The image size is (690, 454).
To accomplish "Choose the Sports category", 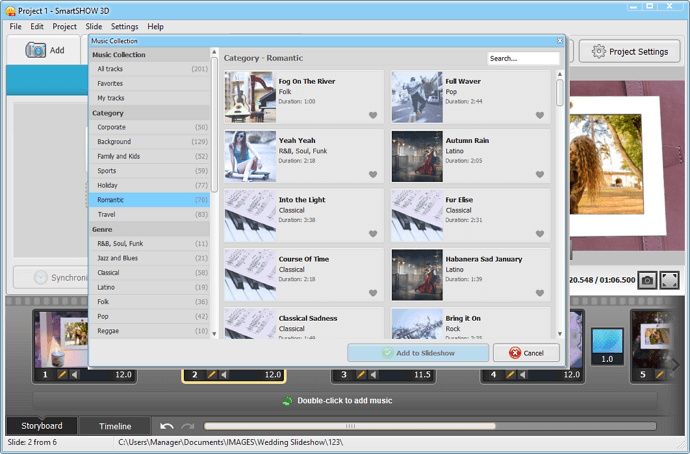I will pyautogui.click(x=150, y=171).
